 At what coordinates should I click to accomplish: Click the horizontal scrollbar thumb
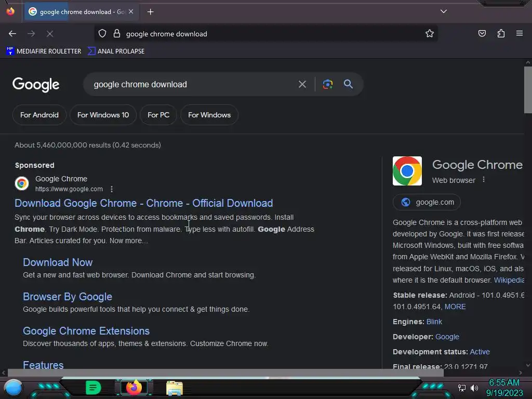coord(225,373)
